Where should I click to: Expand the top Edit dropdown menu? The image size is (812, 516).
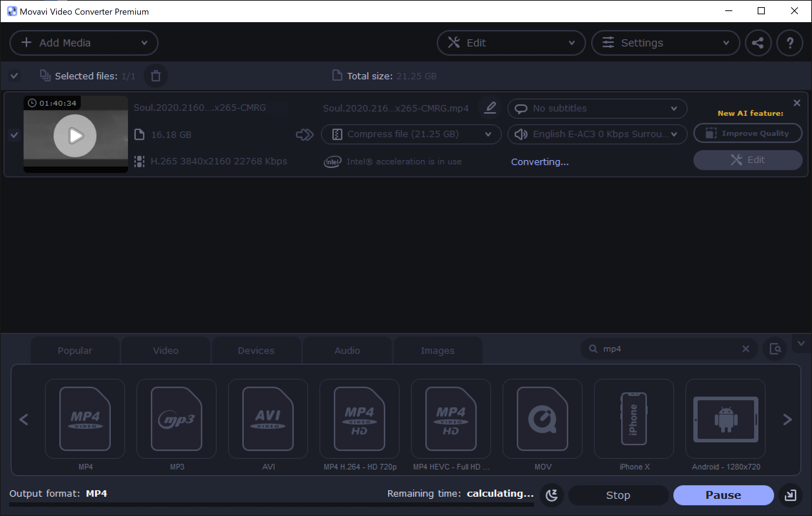[511, 43]
